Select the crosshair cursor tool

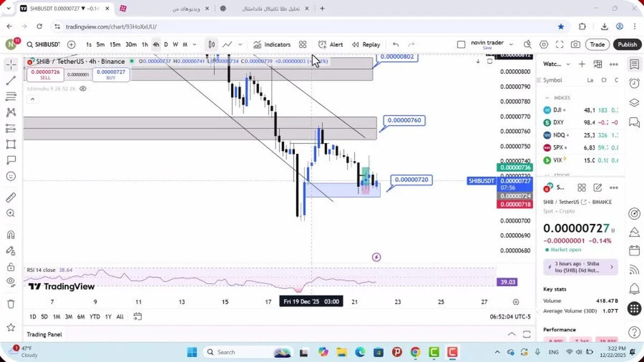point(11,65)
